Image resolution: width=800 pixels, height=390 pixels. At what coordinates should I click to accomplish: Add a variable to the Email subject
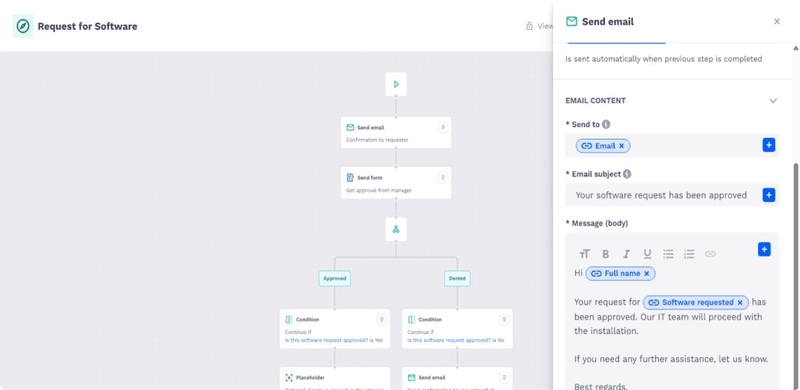(769, 195)
